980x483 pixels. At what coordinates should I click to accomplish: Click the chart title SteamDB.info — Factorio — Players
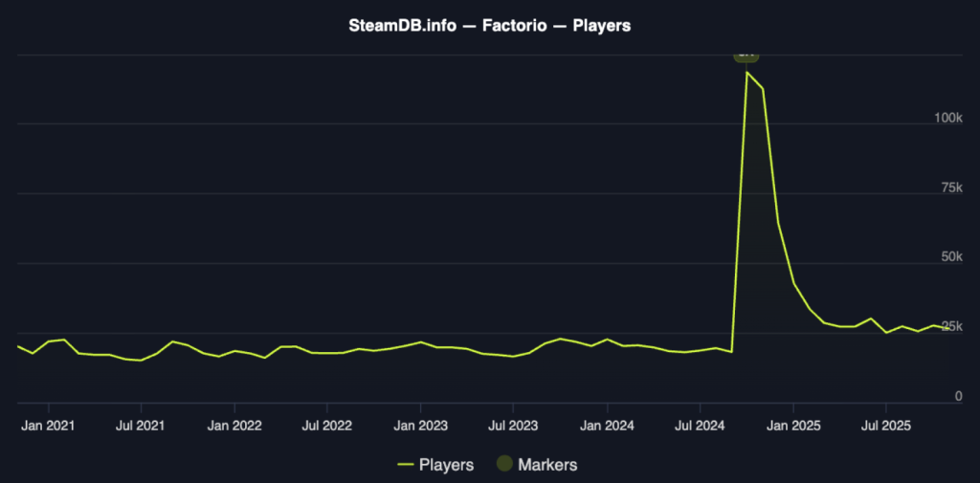pos(490,26)
